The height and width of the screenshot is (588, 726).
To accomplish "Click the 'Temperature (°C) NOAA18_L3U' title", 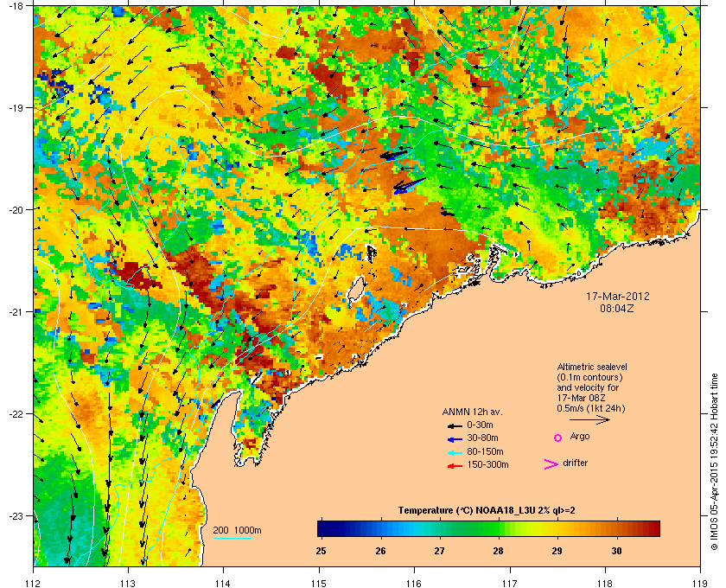I will pos(468,511).
